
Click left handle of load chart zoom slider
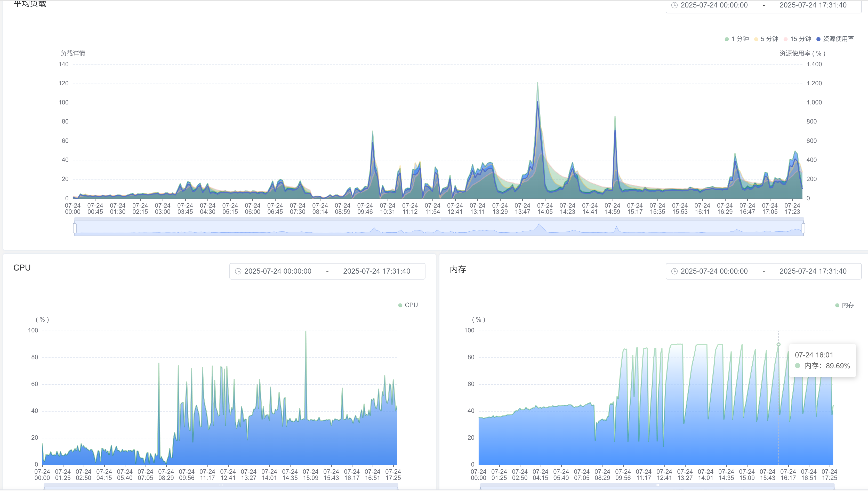tap(75, 228)
